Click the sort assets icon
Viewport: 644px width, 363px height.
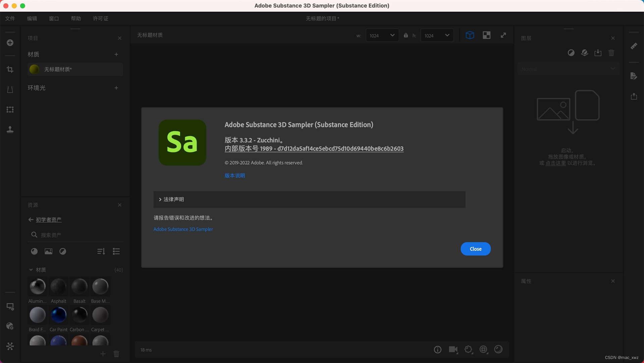click(x=101, y=251)
